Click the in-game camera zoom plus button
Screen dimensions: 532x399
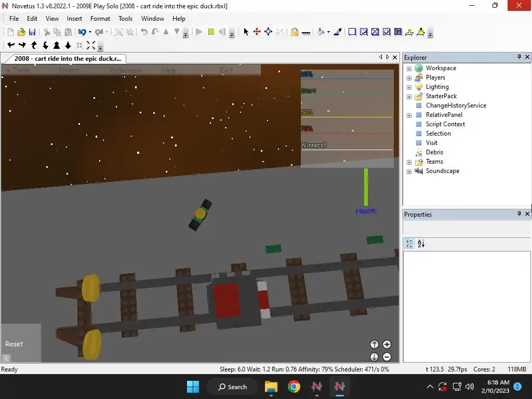[387, 344]
